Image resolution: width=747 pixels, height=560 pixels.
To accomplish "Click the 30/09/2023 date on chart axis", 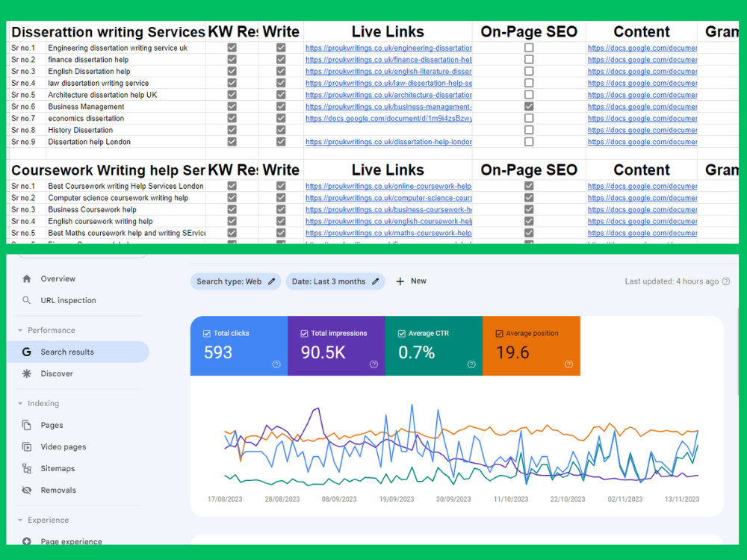I will point(453,499).
